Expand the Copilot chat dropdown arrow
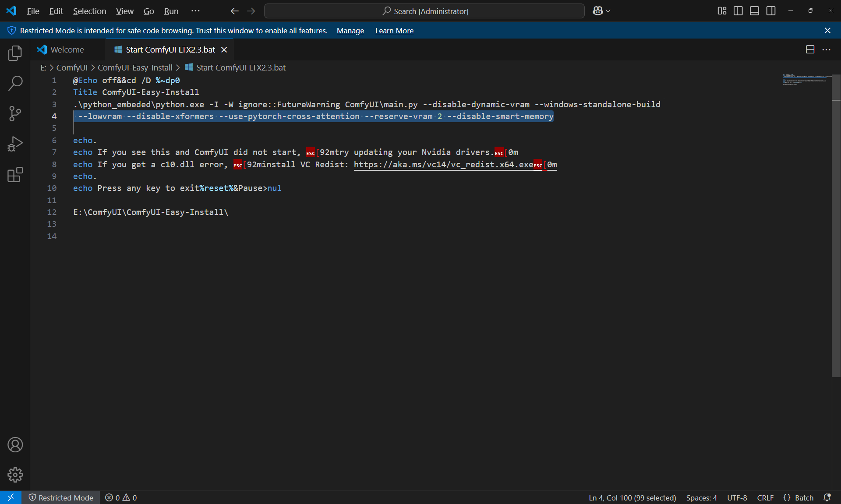This screenshot has height=504, width=841. [608, 11]
